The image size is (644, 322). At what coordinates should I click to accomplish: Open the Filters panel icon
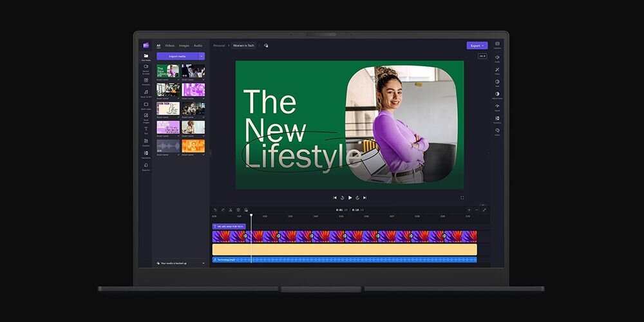497,70
